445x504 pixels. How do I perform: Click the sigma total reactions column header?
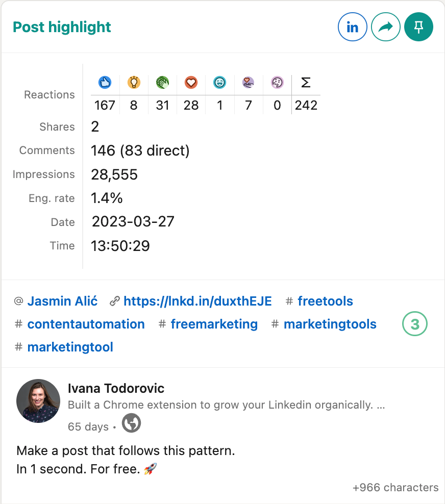305,82
